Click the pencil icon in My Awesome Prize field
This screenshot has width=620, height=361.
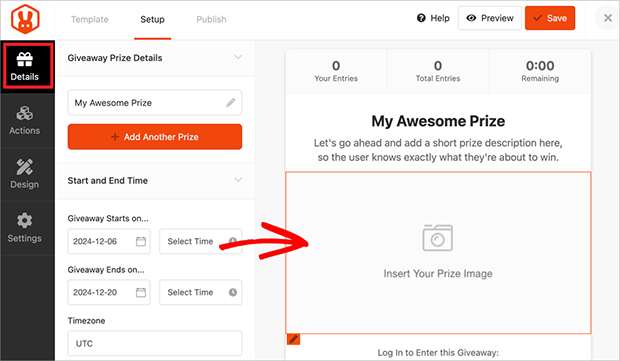point(231,103)
